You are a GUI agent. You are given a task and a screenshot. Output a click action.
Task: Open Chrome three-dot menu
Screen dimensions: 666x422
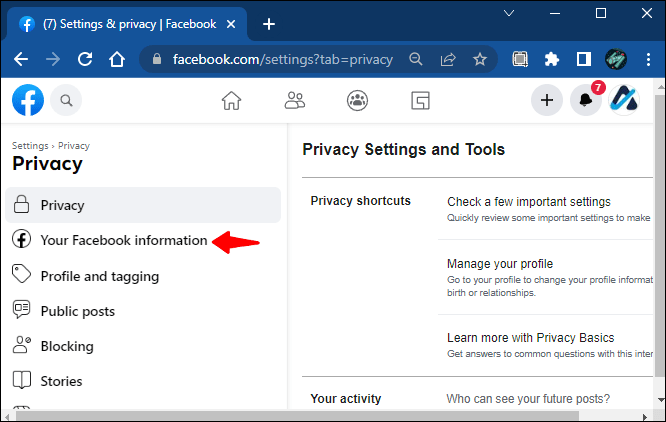pos(648,59)
